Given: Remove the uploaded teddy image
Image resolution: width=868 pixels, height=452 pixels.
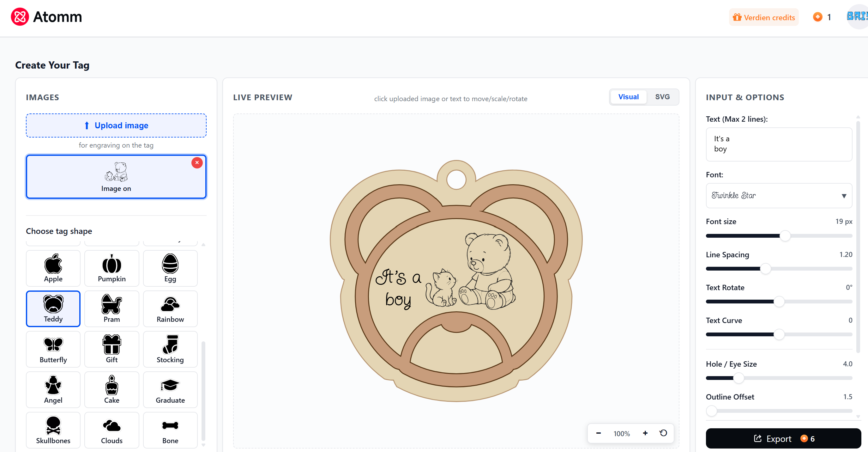Looking at the screenshot, I should (x=197, y=162).
